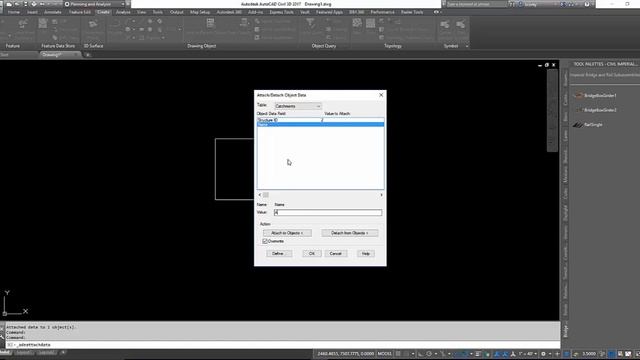Click the UCS icon in drawing area
This screenshot has height=360, width=640.
16,303
